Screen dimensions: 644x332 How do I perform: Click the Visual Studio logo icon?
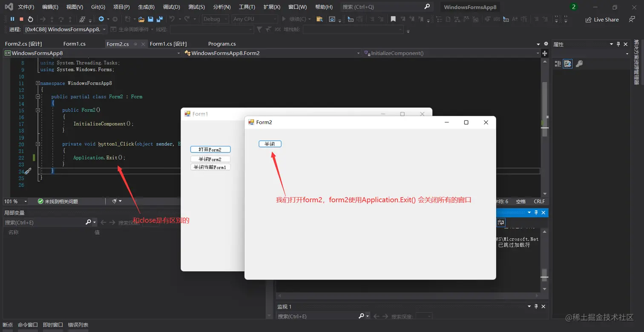9,7
